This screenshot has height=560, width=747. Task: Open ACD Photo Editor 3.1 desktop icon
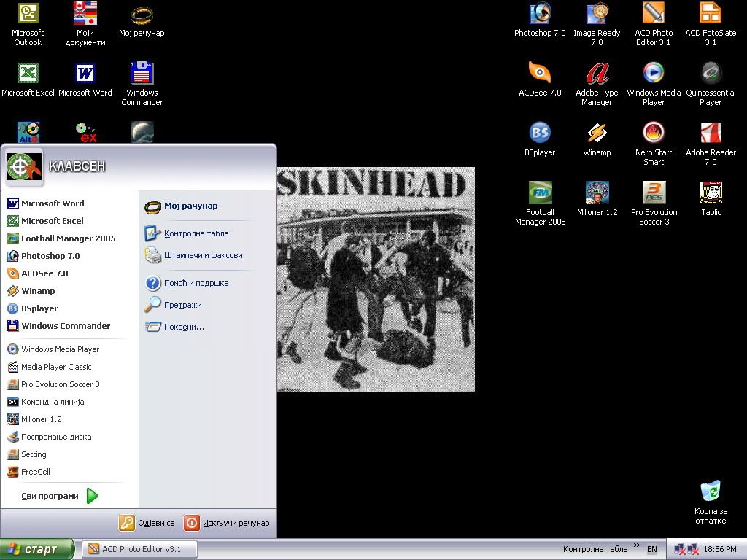click(654, 24)
